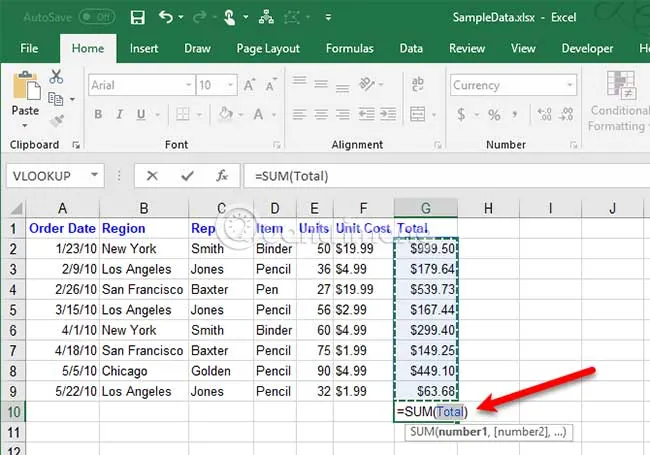Click the Increase Decimal icon
The image size is (650, 455).
[544, 114]
